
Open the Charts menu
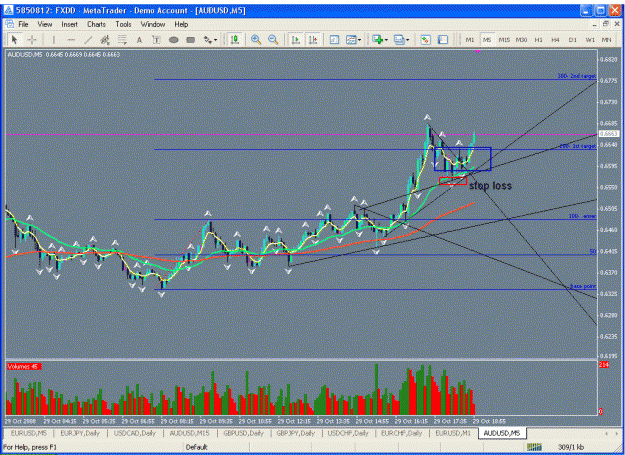tap(96, 24)
